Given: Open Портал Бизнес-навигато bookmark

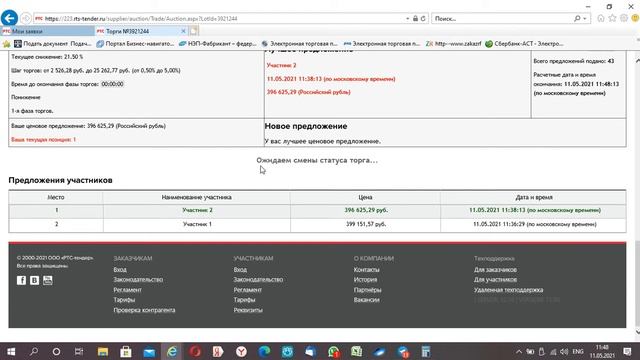Looking at the screenshot, I should [135, 44].
